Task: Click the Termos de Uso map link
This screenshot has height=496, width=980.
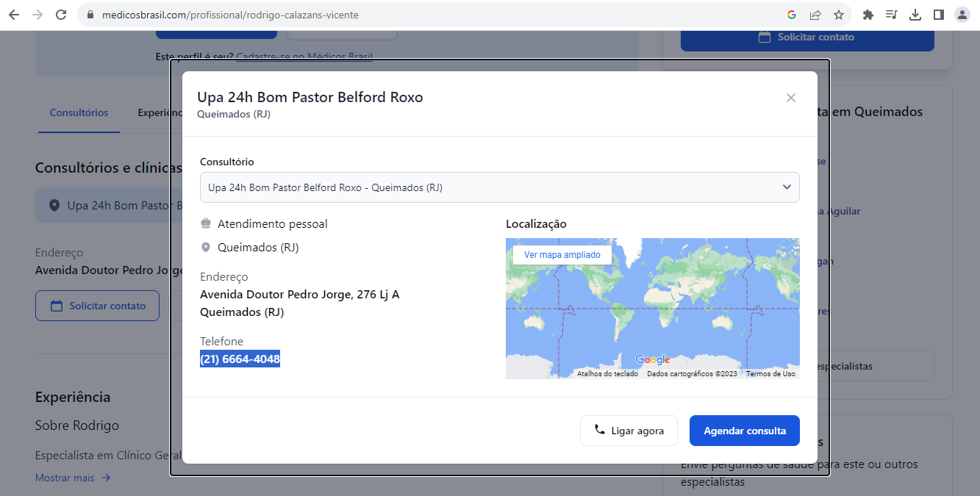Action: [x=770, y=374]
